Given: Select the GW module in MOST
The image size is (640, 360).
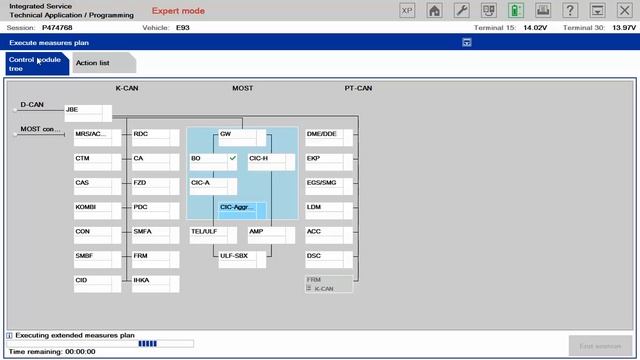Looking at the screenshot, I should [x=242, y=138].
